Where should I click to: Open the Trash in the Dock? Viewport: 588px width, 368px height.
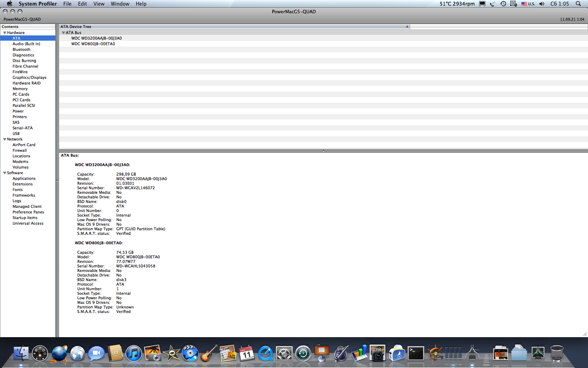(557, 353)
